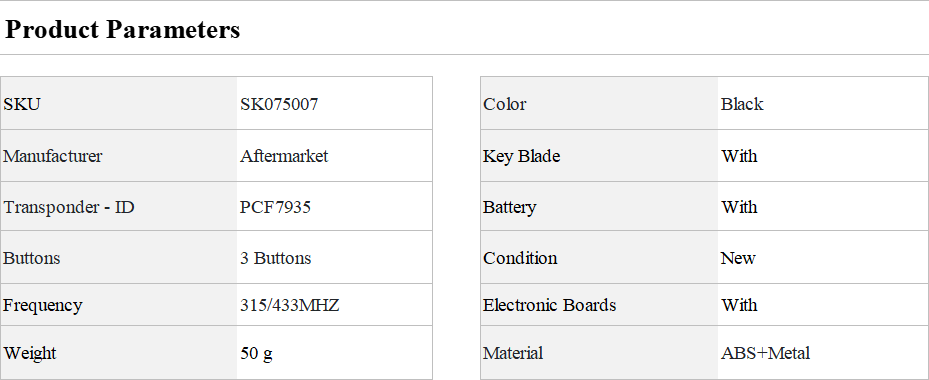Click the Color label cell
Screen dimensions: 929x380
pyautogui.click(x=599, y=103)
